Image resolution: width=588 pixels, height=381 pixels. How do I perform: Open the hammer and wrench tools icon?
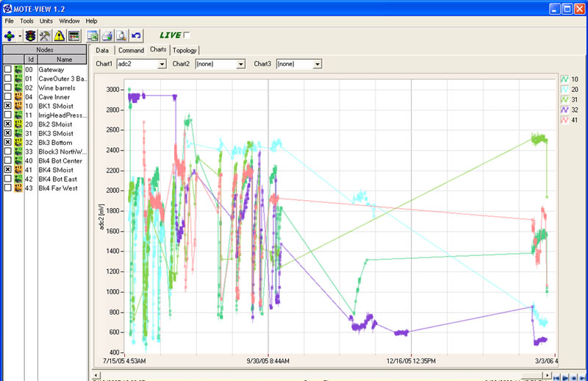[44, 35]
